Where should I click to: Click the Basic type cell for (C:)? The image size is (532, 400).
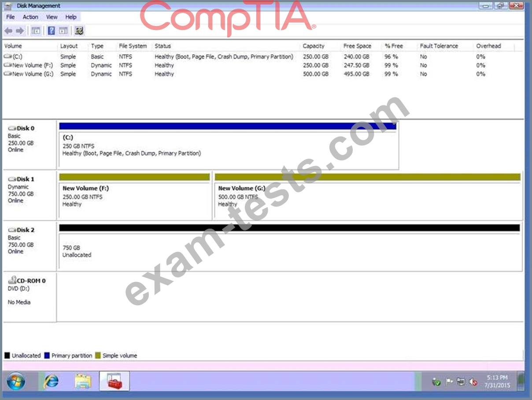97,57
